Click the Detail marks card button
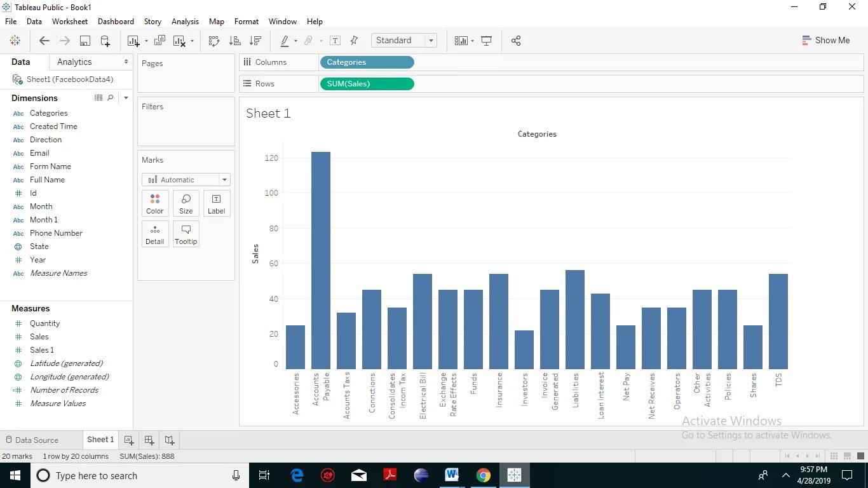This screenshot has width=868, height=488. pos(155,234)
